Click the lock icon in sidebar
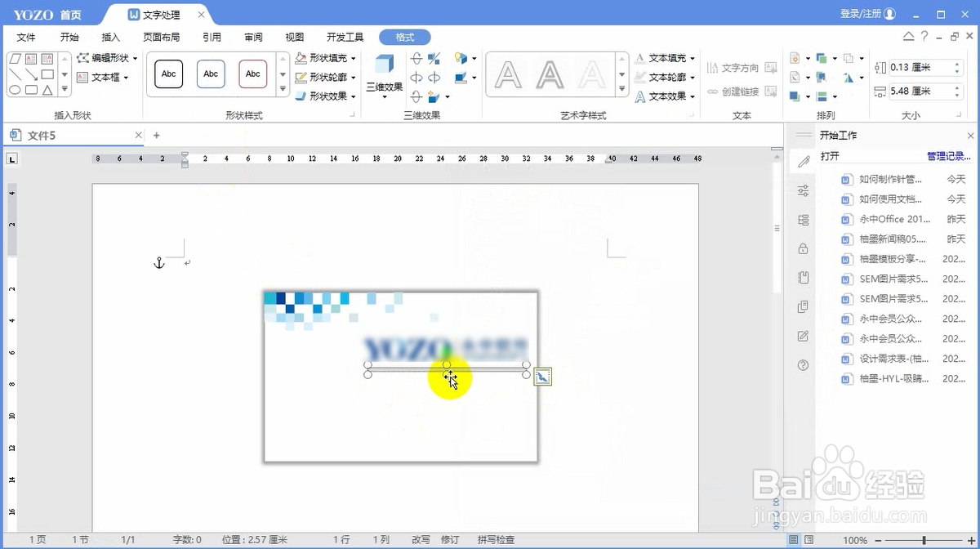Screen dimensions: 980x549 803,248
